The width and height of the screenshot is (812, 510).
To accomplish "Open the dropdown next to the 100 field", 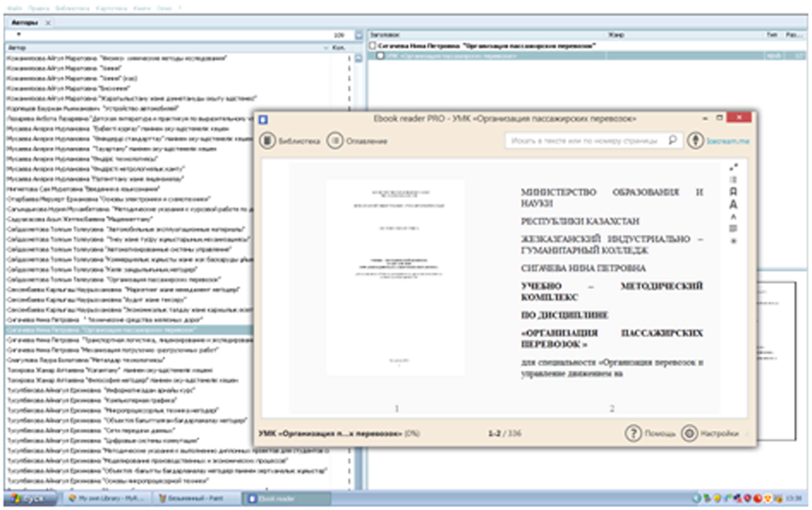I will point(359,35).
